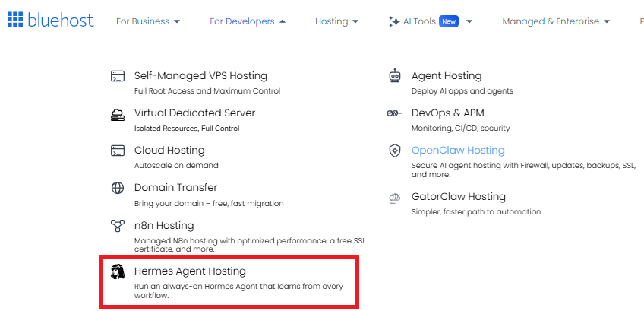The height and width of the screenshot is (311, 644).
Task: Click the Agent Hosting robot icon
Action: click(x=395, y=76)
